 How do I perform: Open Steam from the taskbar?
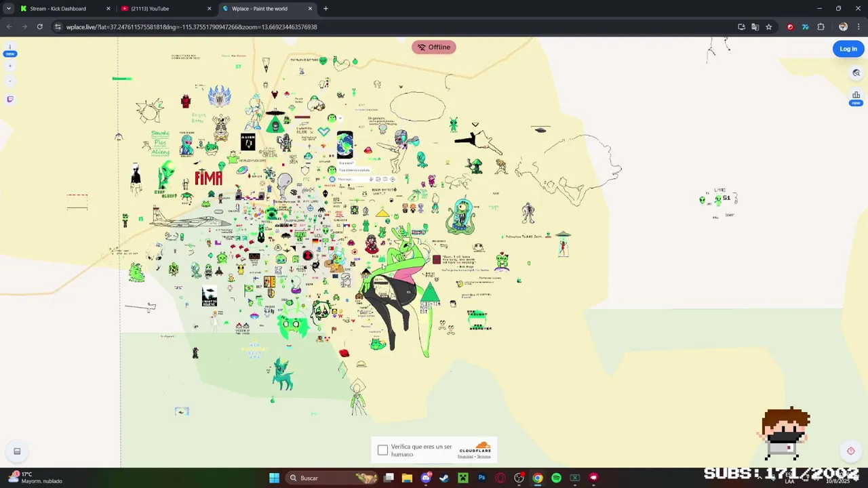click(x=444, y=478)
